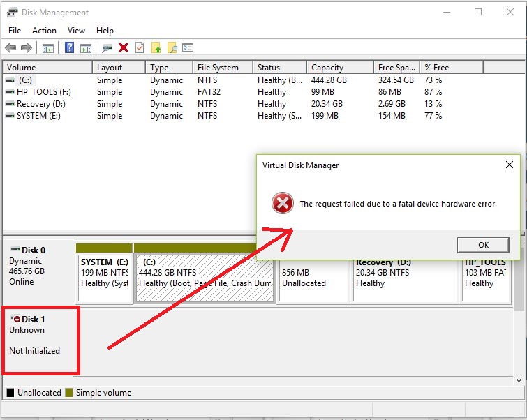
Task: Minimize the Disk Management window
Action: (446, 12)
